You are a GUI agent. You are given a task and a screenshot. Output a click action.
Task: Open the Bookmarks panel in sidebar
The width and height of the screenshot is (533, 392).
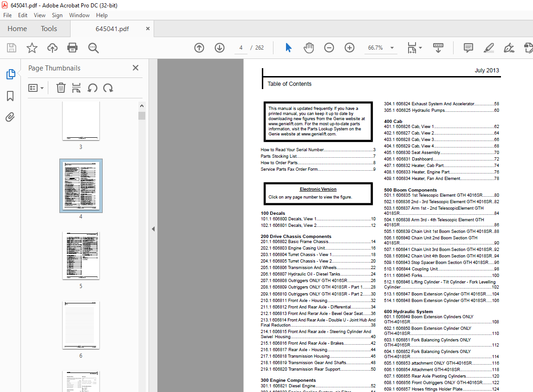pos(10,96)
